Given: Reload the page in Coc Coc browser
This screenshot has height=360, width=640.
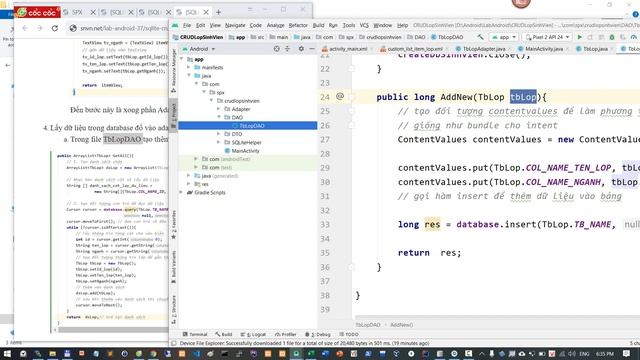Looking at the screenshot, I should coord(55,28).
